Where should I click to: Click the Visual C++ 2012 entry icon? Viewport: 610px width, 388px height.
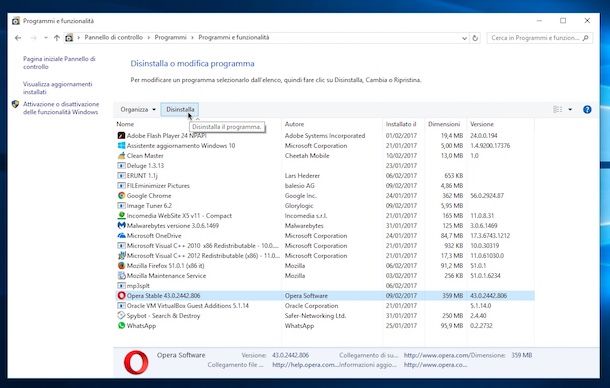(121, 256)
